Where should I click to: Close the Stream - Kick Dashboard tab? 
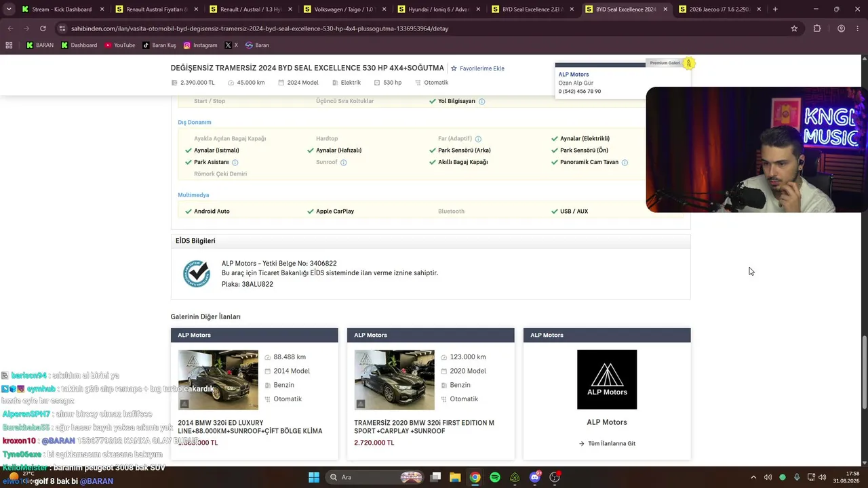click(102, 9)
